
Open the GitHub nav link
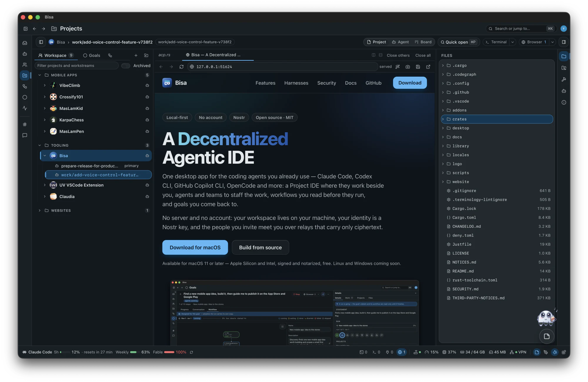click(x=373, y=83)
